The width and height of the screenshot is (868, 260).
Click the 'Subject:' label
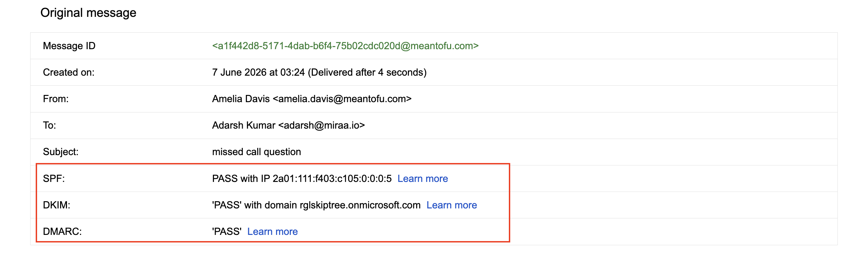point(60,152)
